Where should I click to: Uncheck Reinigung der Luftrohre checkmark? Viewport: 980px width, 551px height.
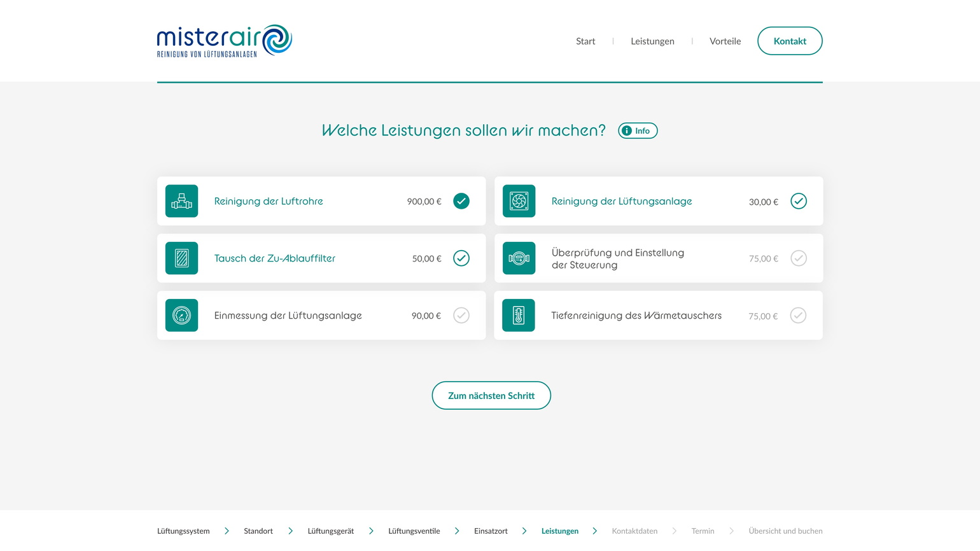tap(461, 201)
